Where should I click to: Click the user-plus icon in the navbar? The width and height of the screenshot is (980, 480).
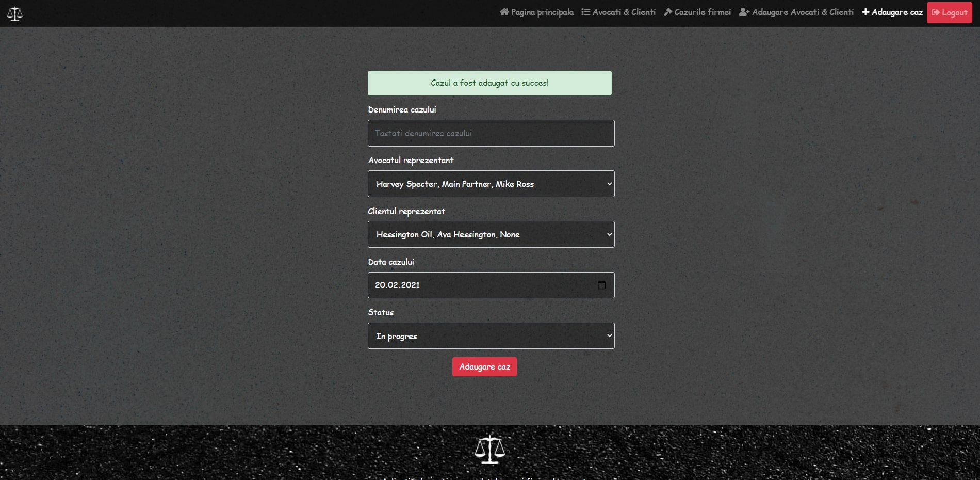pos(744,12)
